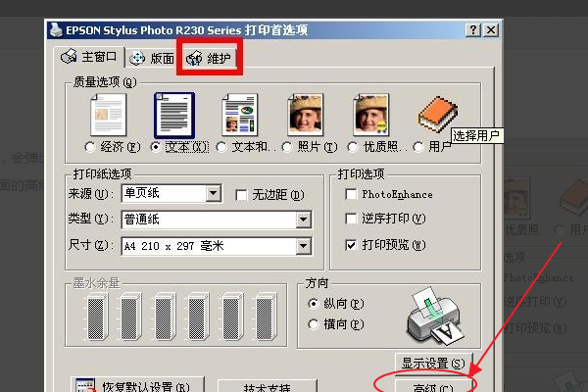The image size is (588, 392).
Task: Click the 高级 button
Action: pos(433,386)
